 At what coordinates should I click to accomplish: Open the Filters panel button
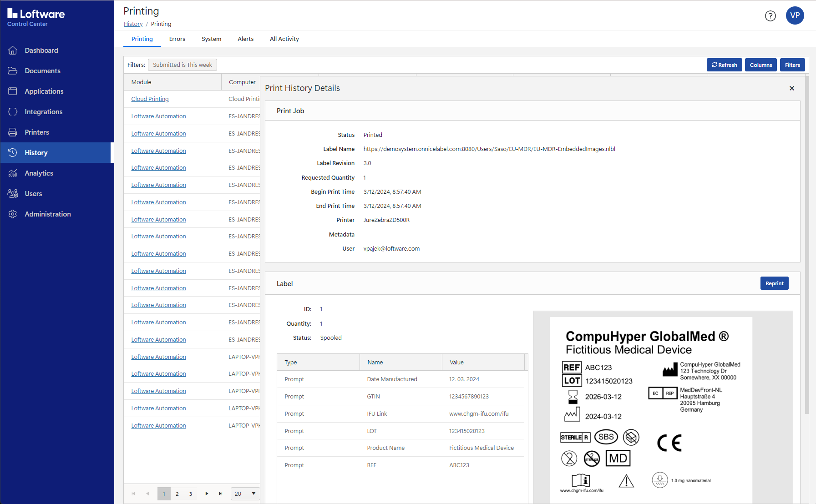pyautogui.click(x=792, y=65)
